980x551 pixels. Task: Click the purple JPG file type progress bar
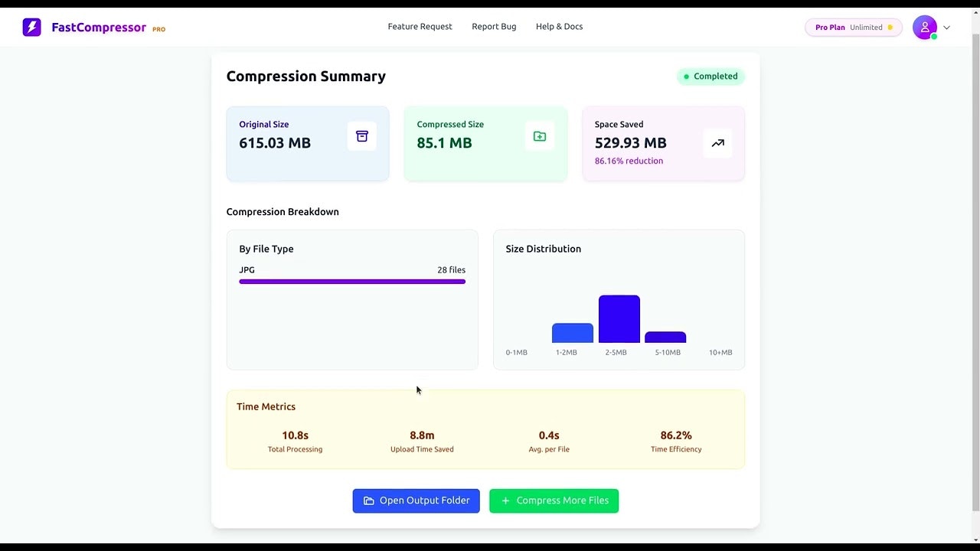pos(352,282)
